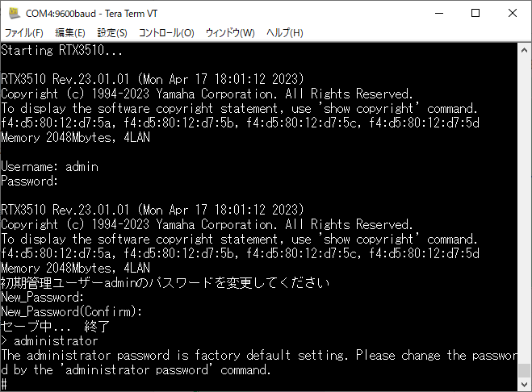This screenshot has height=392, width=532.
Task: Click the vertical scrollbar thumb
Action: coord(524,369)
